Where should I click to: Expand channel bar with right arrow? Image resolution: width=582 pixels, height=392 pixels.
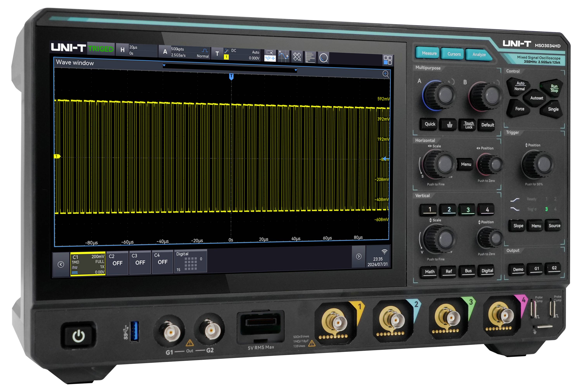click(359, 257)
